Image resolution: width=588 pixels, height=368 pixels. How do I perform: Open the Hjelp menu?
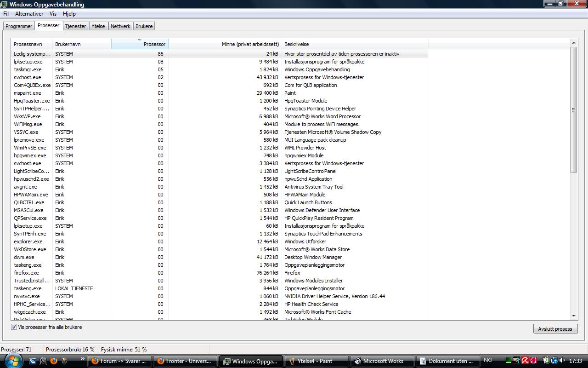coord(69,14)
